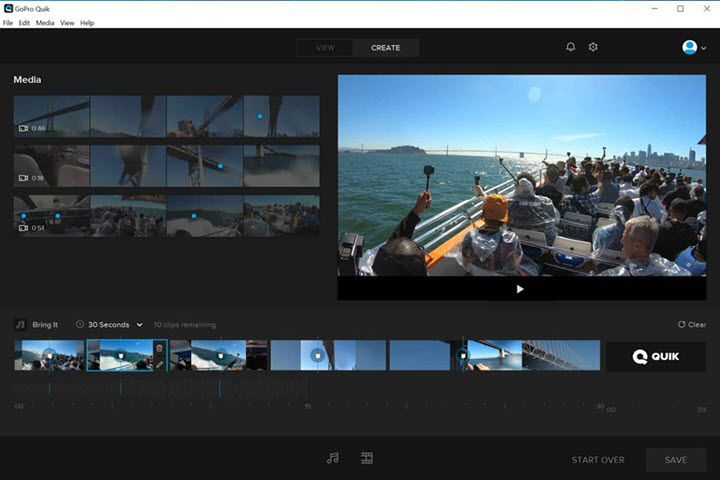Play the preview video

(x=520, y=289)
